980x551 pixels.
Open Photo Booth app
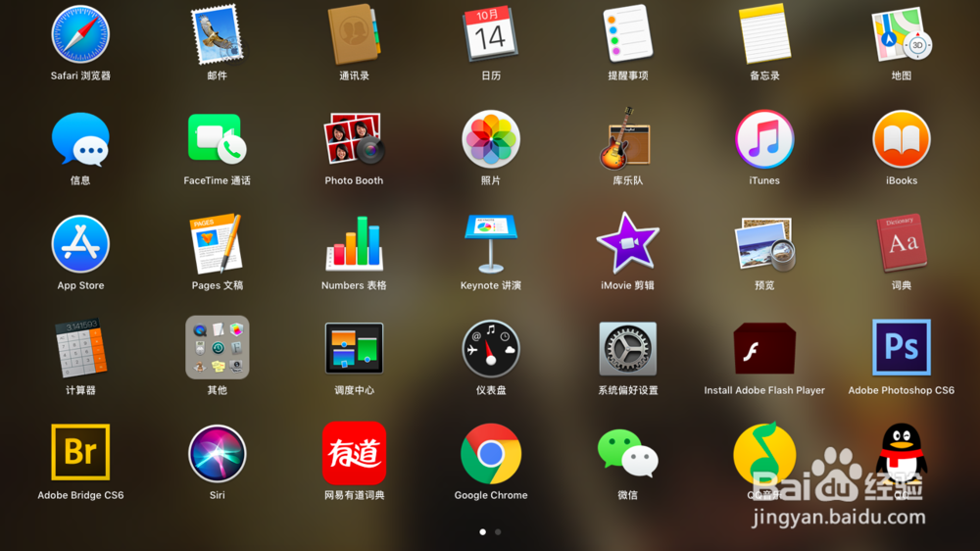[x=355, y=139]
